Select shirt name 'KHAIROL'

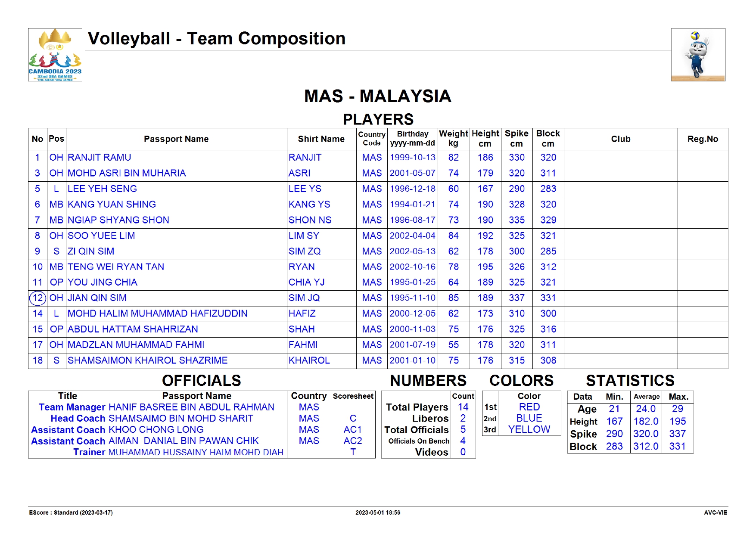coord(309,360)
